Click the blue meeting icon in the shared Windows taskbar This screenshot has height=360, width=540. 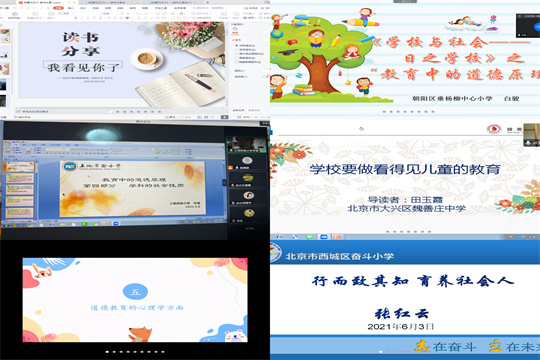[x=116, y=224]
